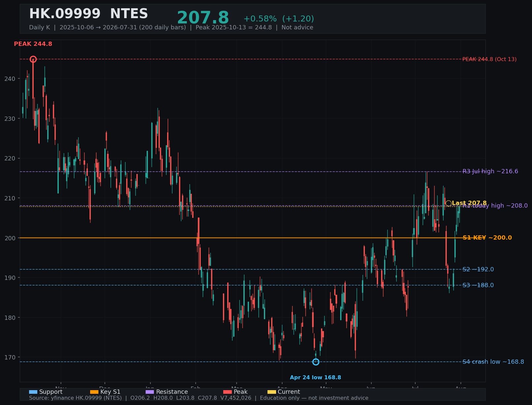Click the "180" y-axis tick label
532x405 pixels.
point(10,318)
